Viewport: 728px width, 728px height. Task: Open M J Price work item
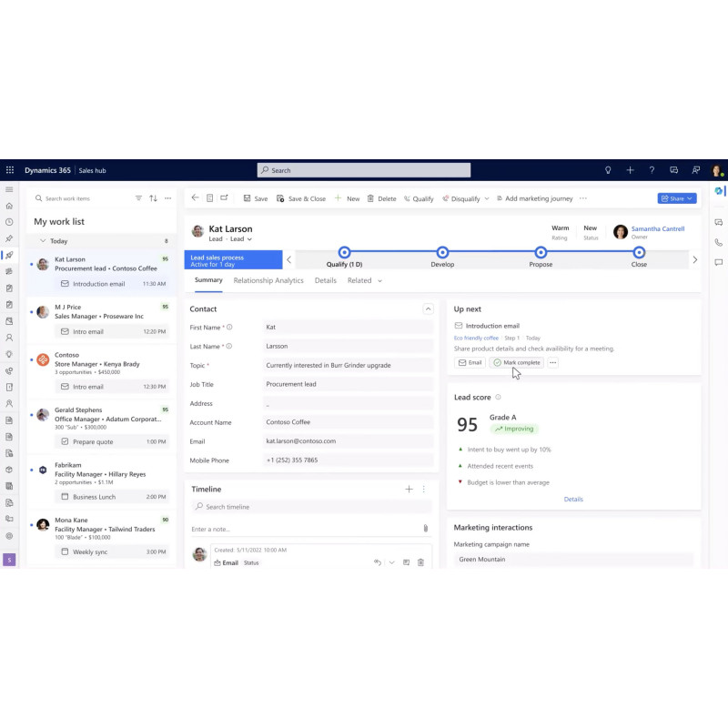(x=101, y=321)
